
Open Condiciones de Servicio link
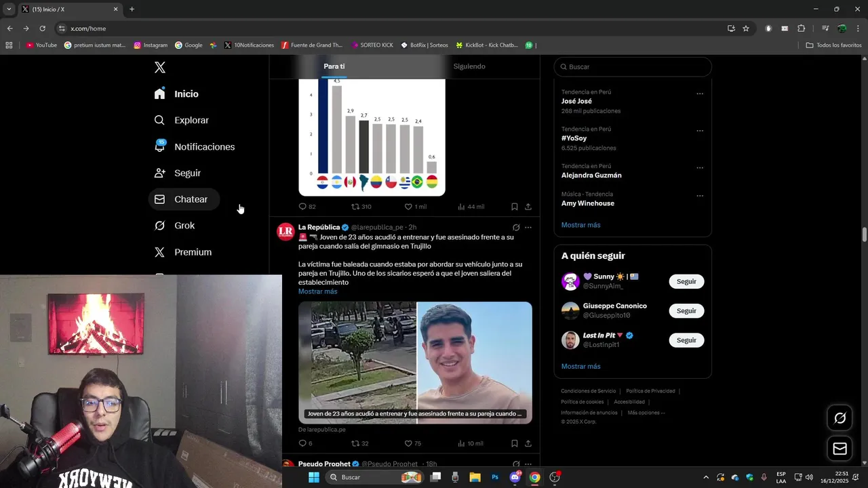[x=589, y=391]
